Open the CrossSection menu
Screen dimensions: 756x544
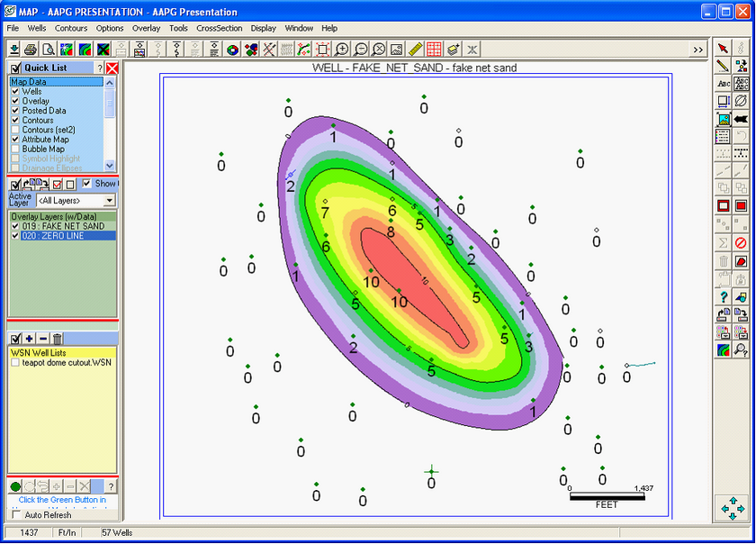(219, 28)
